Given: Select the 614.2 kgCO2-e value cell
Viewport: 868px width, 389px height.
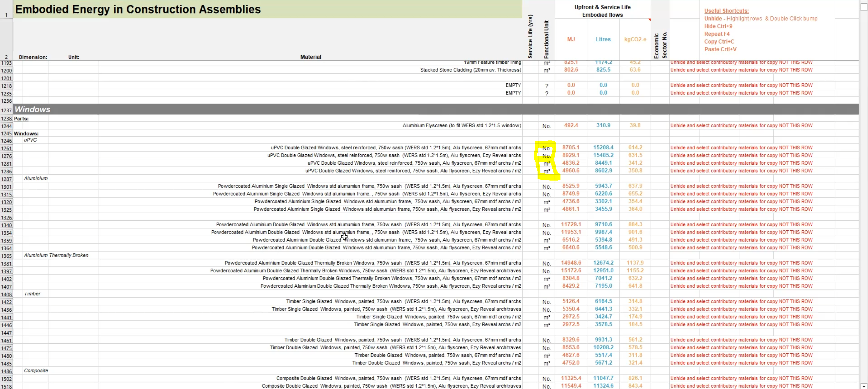Looking at the screenshot, I should coord(635,147).
